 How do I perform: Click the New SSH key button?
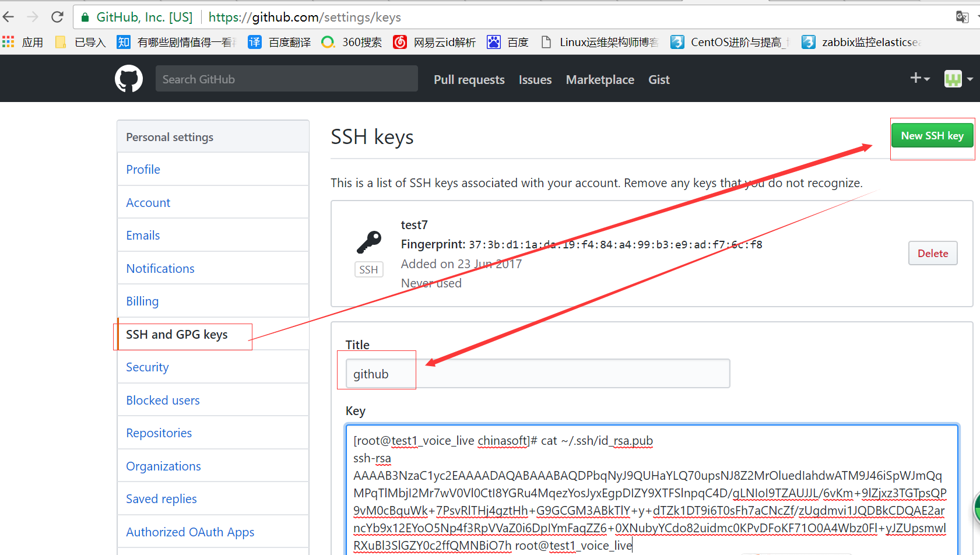[x=932, y=136]
